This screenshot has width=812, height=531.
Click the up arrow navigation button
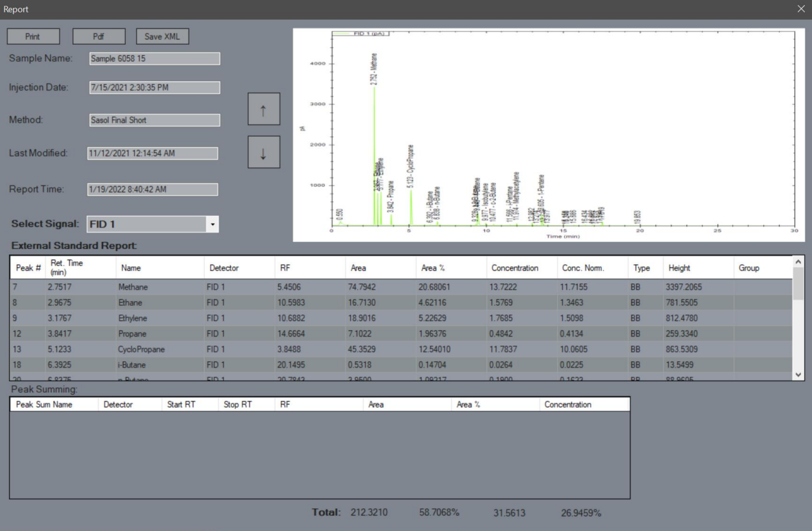tap(264, 108)
